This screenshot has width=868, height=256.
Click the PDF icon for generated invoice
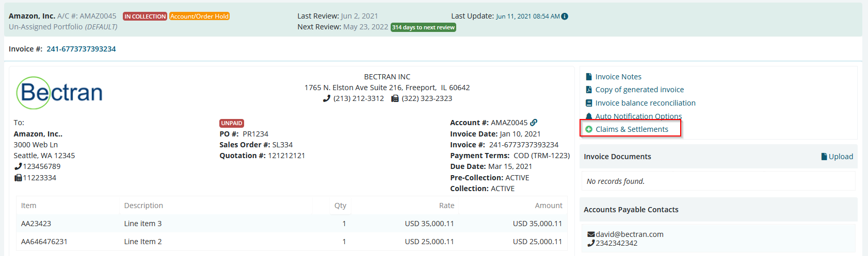[589, 90]
